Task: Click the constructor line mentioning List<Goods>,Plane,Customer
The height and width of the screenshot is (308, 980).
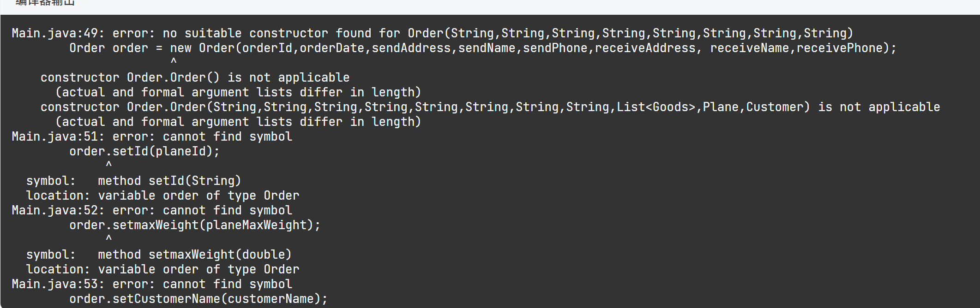Action: point(490,107)
